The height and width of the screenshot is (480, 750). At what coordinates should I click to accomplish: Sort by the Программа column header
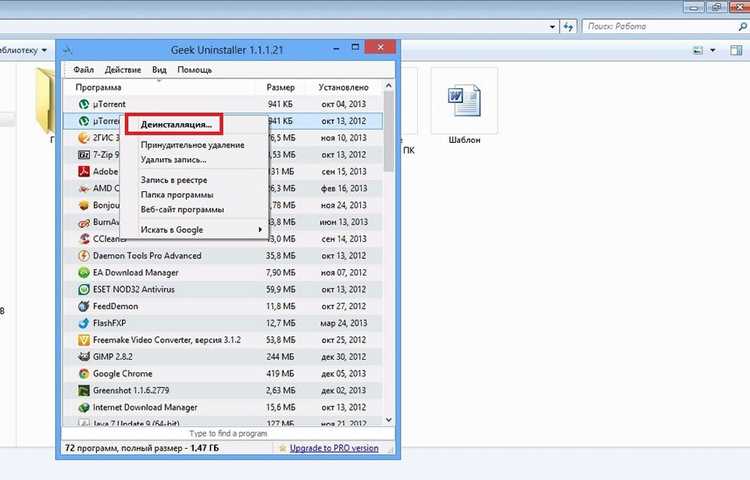[x=98, y=87]
